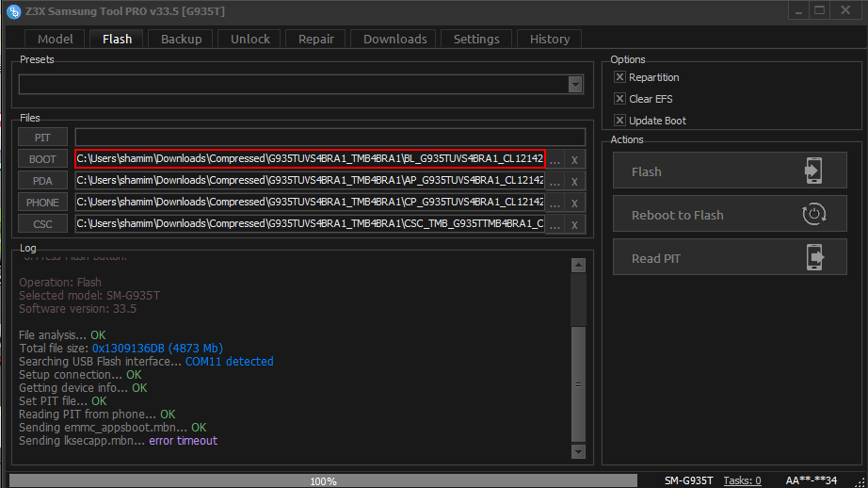
Task: Click the Reboot to Flash button
Action: [x=730, y=214]
